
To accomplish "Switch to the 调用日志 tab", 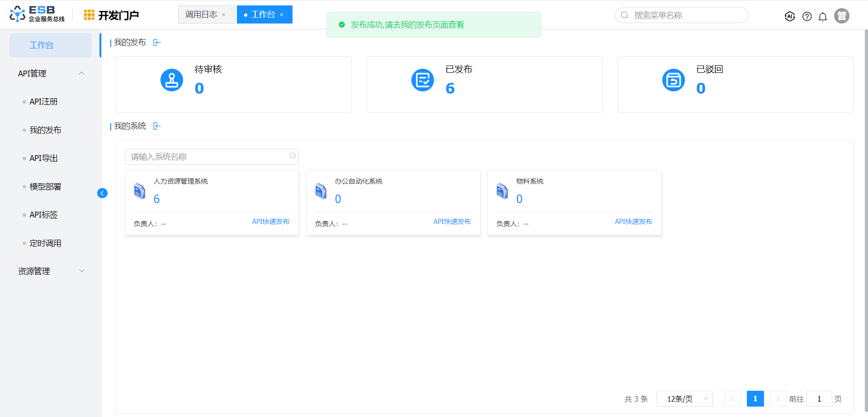I will pyautogui.click(x=201, y=14).
